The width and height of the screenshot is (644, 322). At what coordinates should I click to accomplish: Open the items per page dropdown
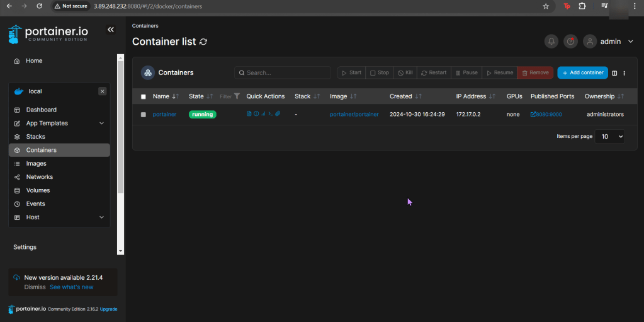click(609, 136)
